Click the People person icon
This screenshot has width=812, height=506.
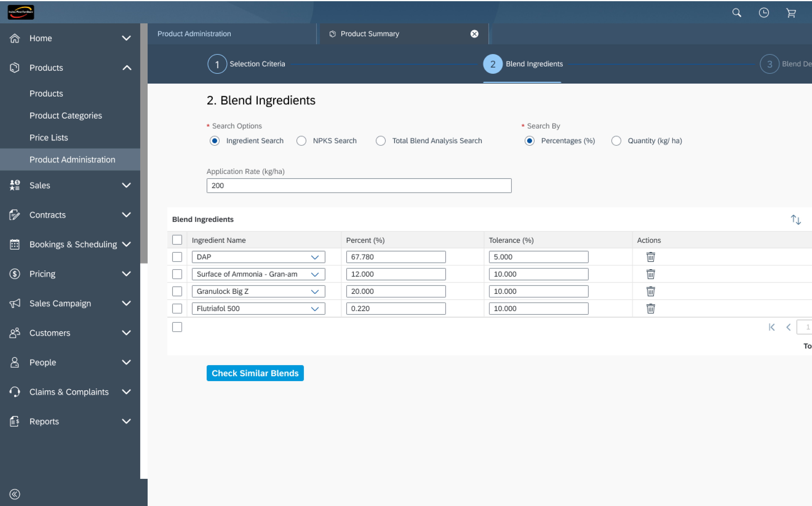pos(15,362)
